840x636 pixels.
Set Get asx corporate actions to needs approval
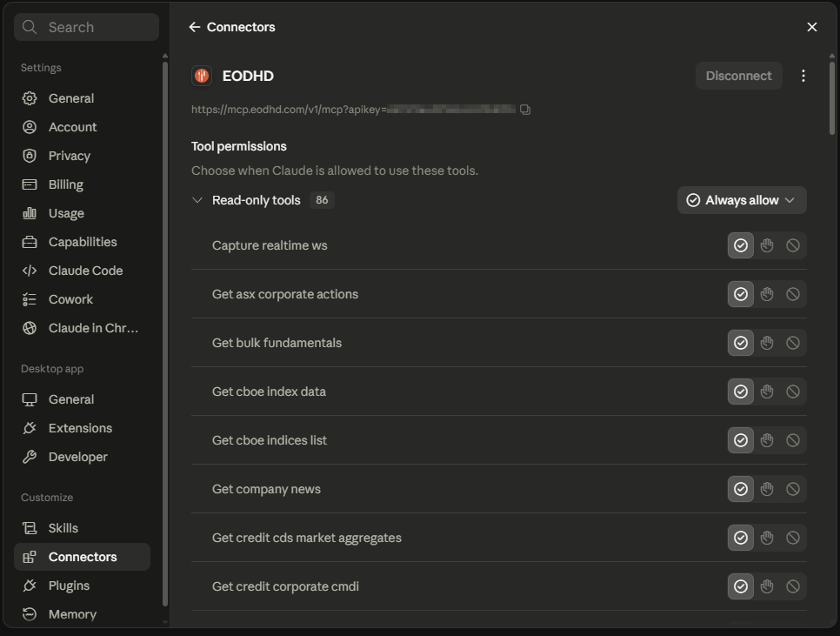tap(767, 294)
